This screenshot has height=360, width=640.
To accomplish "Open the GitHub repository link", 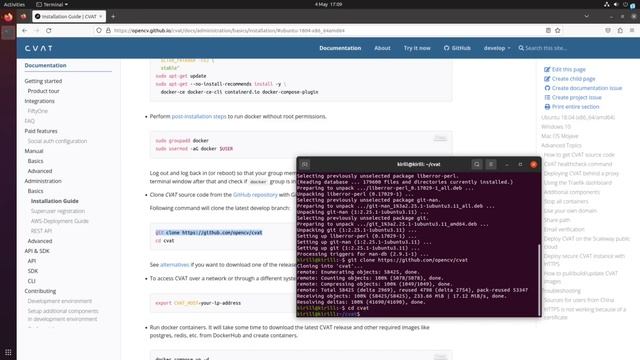I will tap(255, 195).
